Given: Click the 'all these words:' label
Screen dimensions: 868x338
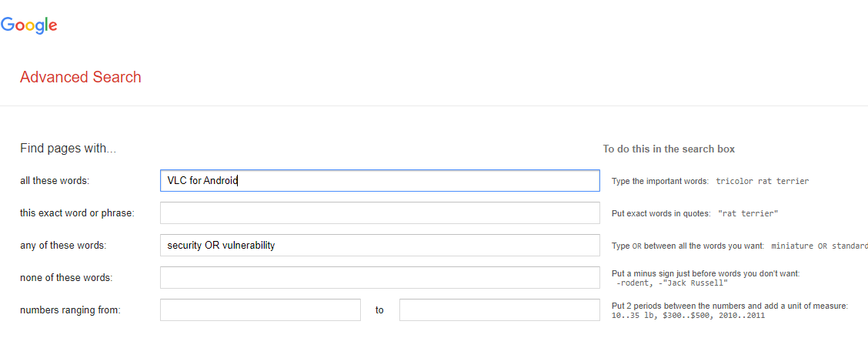Looking at the screenshot, I should (55, 181).
